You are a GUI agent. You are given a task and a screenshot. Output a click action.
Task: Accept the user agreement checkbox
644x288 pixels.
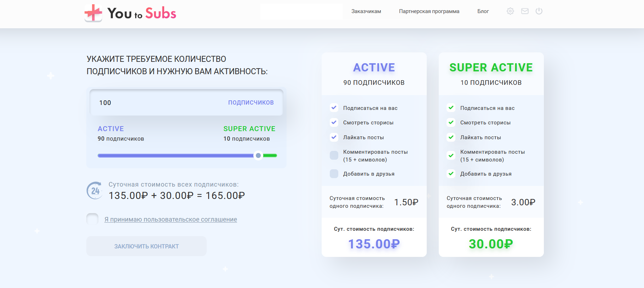click(93, 219)
